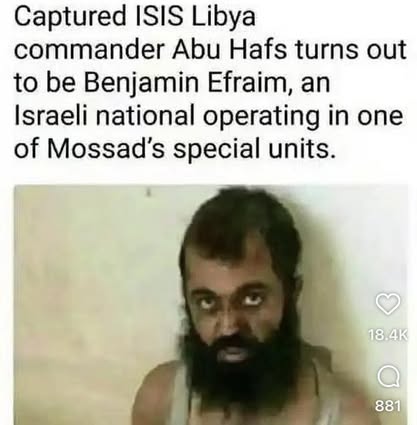Tap the heart like icon
This screenshot has width=417, height=425.
[388, 304]
